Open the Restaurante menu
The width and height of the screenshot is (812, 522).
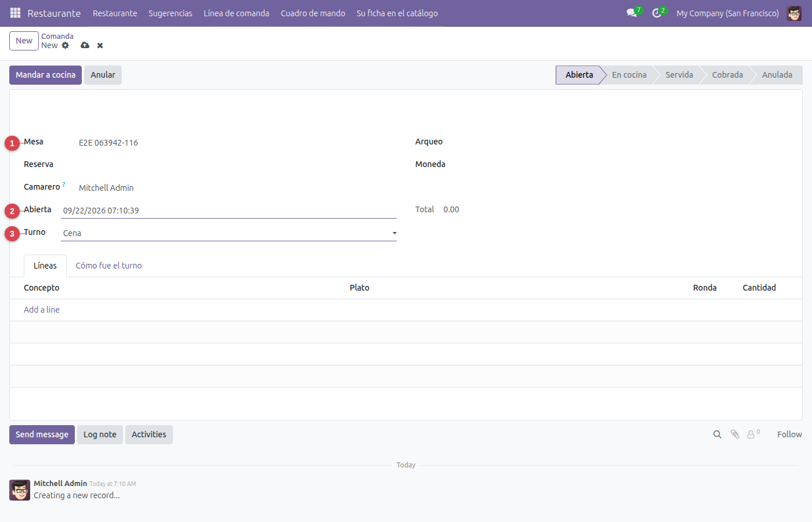115,13
